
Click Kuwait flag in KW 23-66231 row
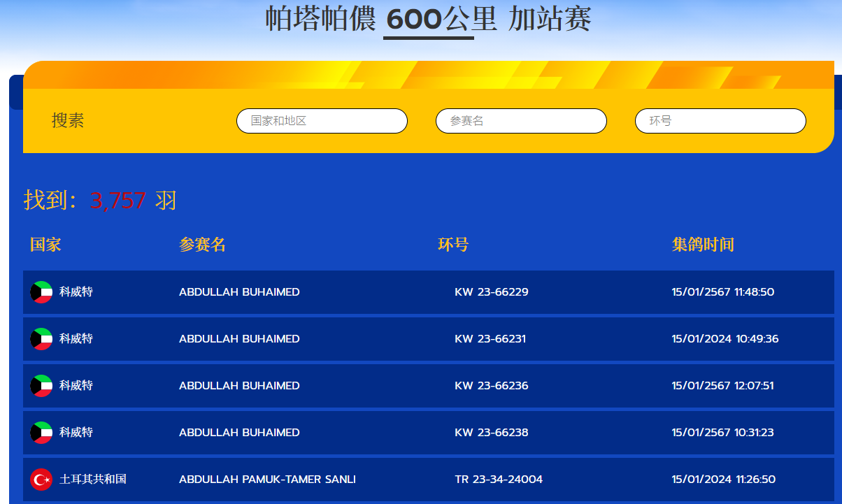41,339
